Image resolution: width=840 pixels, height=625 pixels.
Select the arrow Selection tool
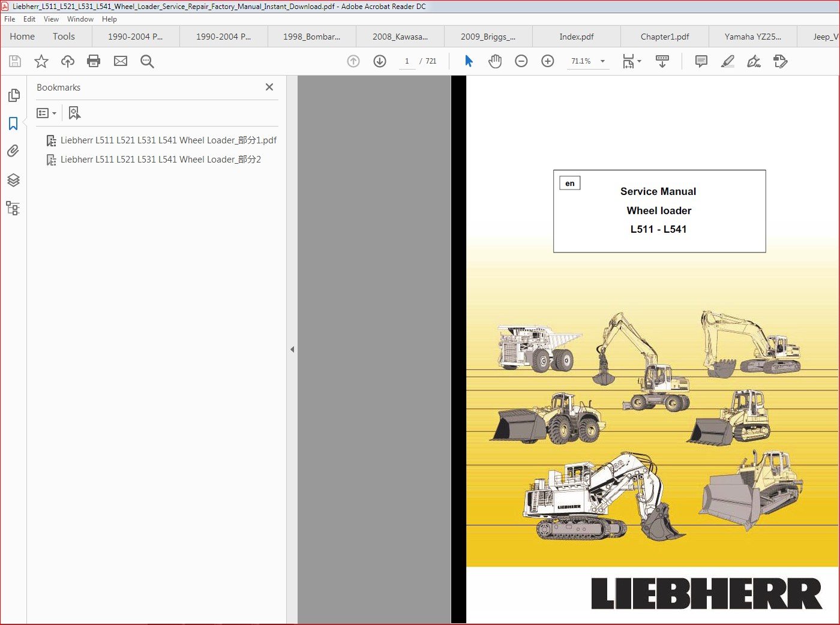(x=469, y=61)
